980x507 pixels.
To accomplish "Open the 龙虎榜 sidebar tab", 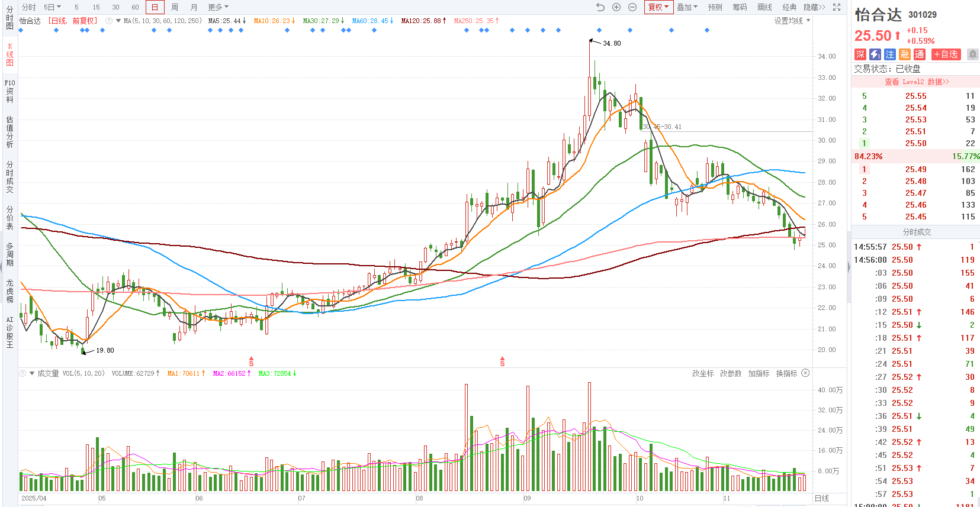I will click(9, 291).
